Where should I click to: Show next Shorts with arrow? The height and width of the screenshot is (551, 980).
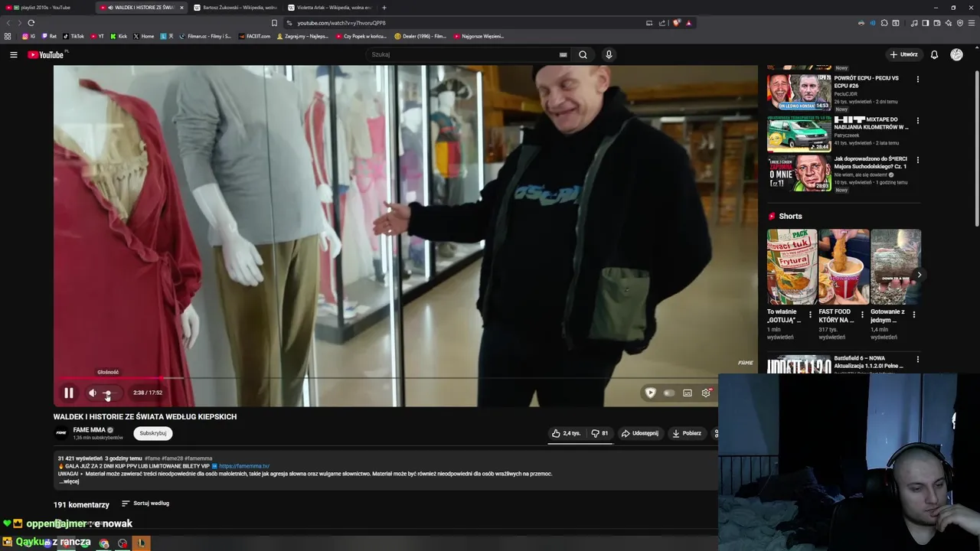coord(919,275)
